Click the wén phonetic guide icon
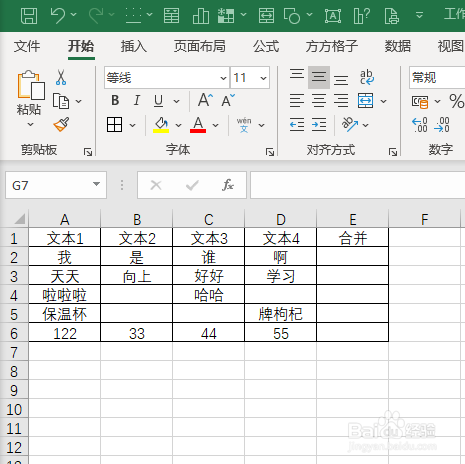465x464 pixels. [x=244, y=125]
